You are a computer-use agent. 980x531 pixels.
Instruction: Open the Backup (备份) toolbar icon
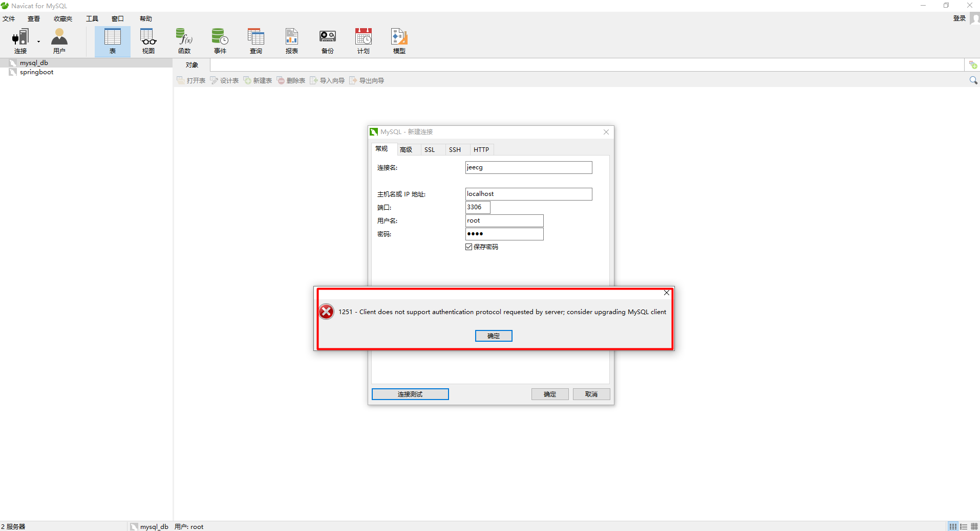(328, 41)
